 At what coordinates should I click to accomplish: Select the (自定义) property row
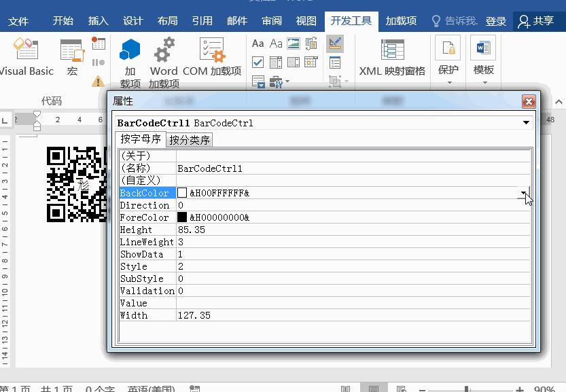[x=325, y=181]
